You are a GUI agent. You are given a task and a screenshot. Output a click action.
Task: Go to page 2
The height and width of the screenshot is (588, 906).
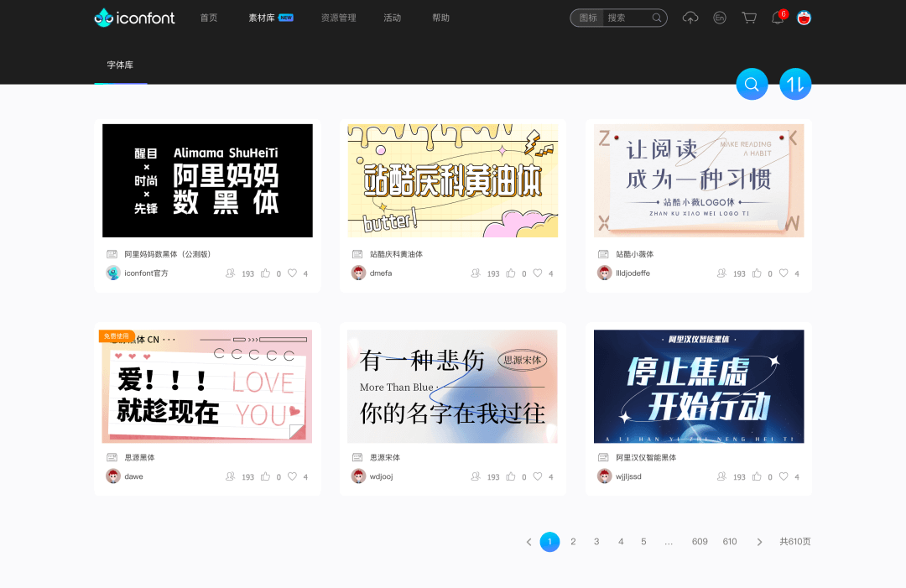click(x=573, y=542)
